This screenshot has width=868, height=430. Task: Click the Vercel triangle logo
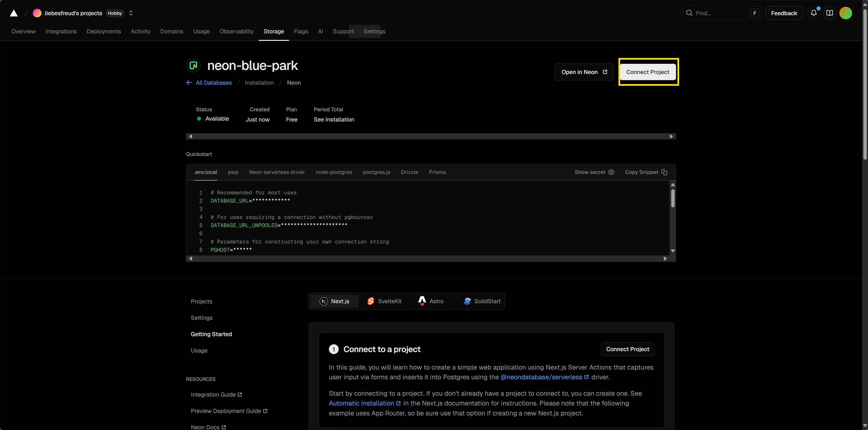pos(13,13)
